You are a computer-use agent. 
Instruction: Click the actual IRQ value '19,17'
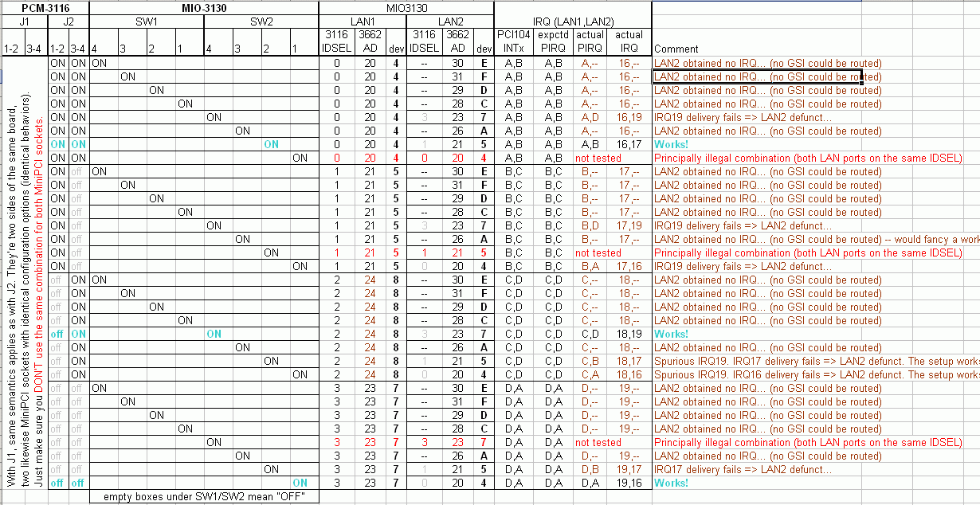pyautogui.click(x=629, y=469)
